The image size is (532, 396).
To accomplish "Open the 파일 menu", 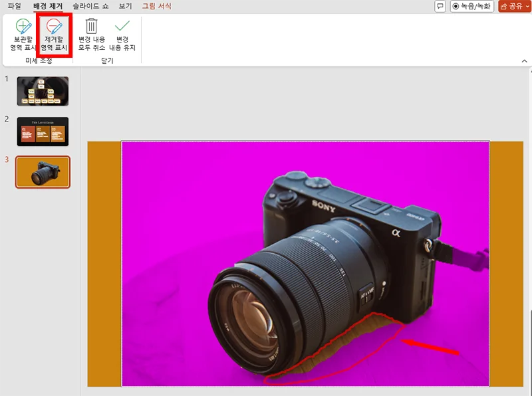I will pyautogui.click(x=14, y=6).
